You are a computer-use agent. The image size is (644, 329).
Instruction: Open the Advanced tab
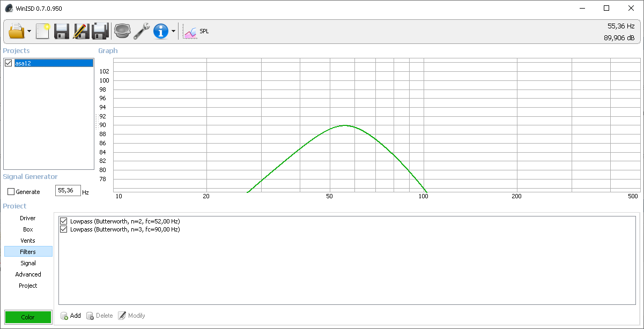pos(28,274)
